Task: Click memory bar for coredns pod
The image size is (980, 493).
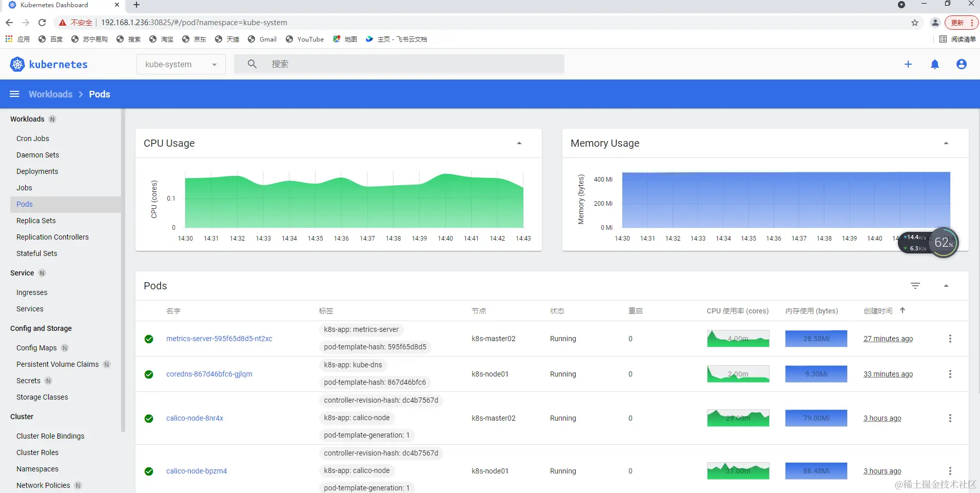Action: 816,374
